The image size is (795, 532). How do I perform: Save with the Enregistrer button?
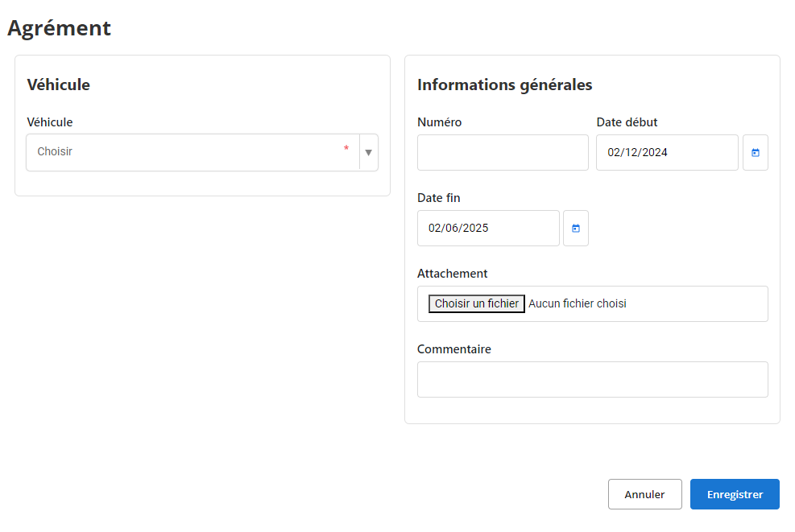735,494
